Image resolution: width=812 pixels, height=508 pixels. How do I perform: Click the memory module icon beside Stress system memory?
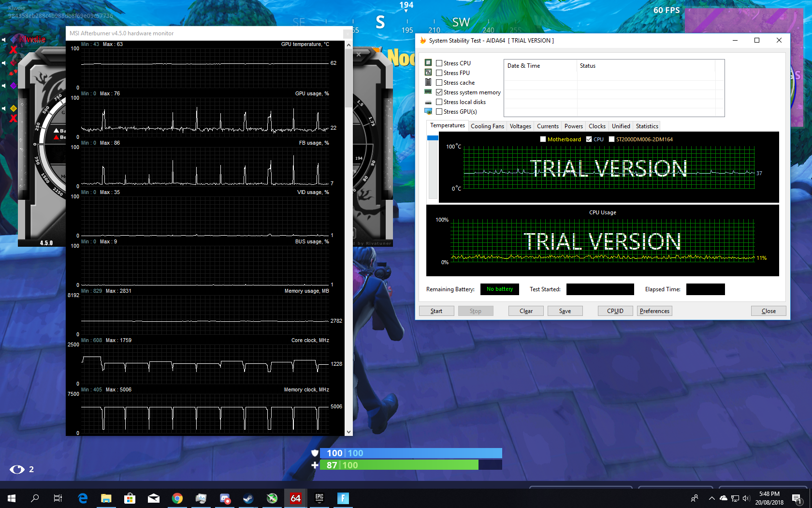428,92
